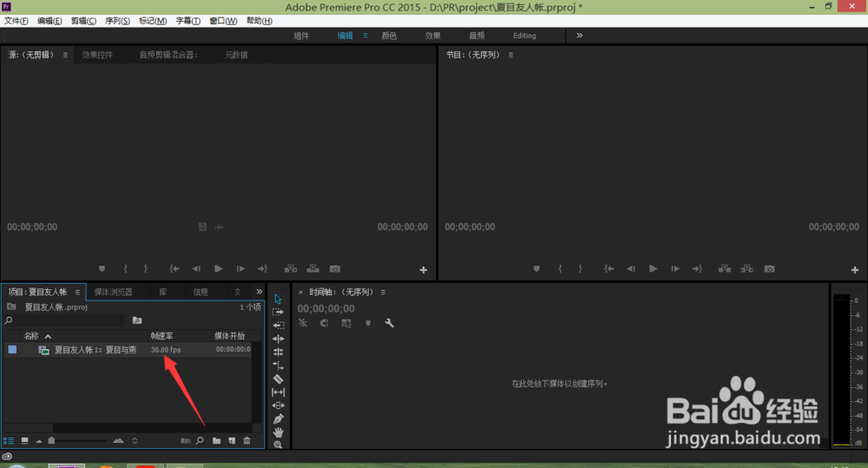Click Mark In brace in Source monitor
The image size is (868, 468).
125,268
